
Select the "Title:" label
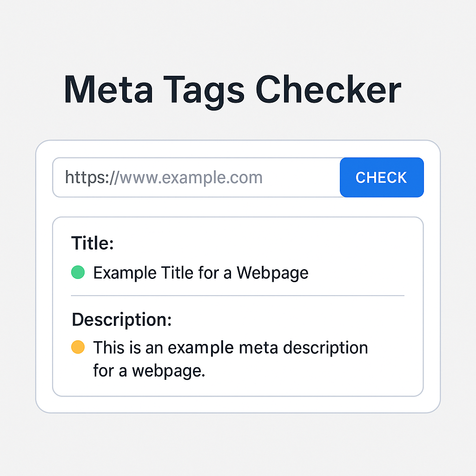click(93, 243)
